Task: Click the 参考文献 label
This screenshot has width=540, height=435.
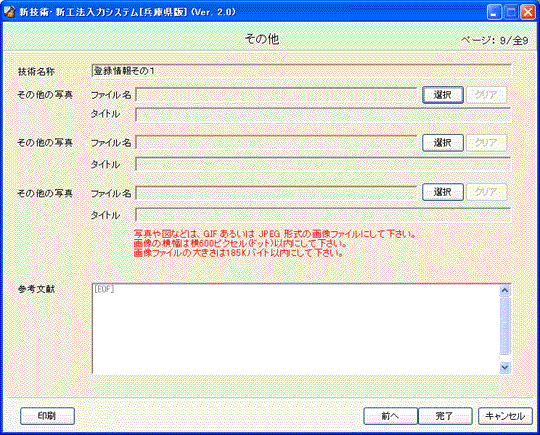Action: (36, 289)
